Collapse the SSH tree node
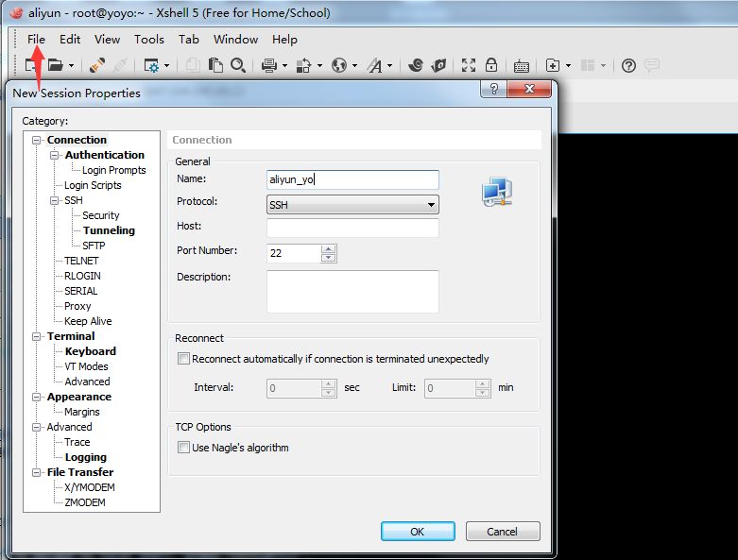 click(x=54, y=200)
